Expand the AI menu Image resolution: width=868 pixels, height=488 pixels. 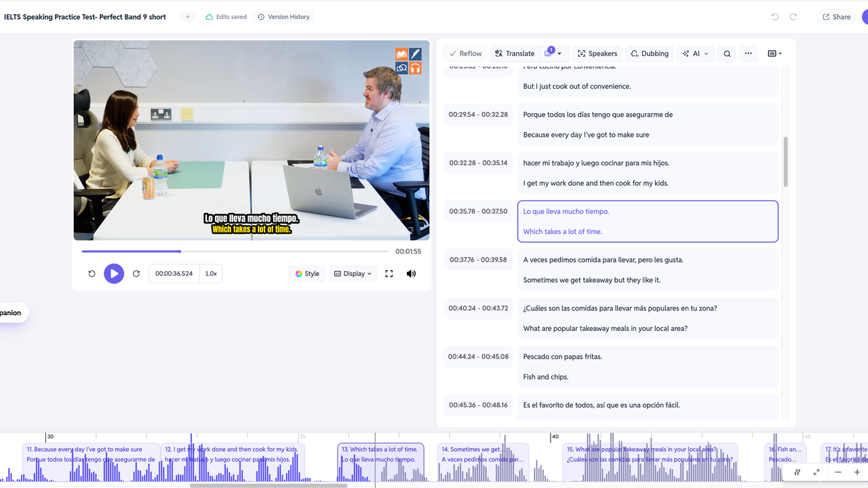tap(696, 54)
